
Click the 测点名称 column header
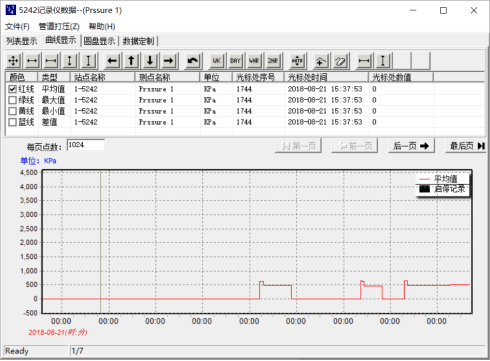click(x=167, y=77)
